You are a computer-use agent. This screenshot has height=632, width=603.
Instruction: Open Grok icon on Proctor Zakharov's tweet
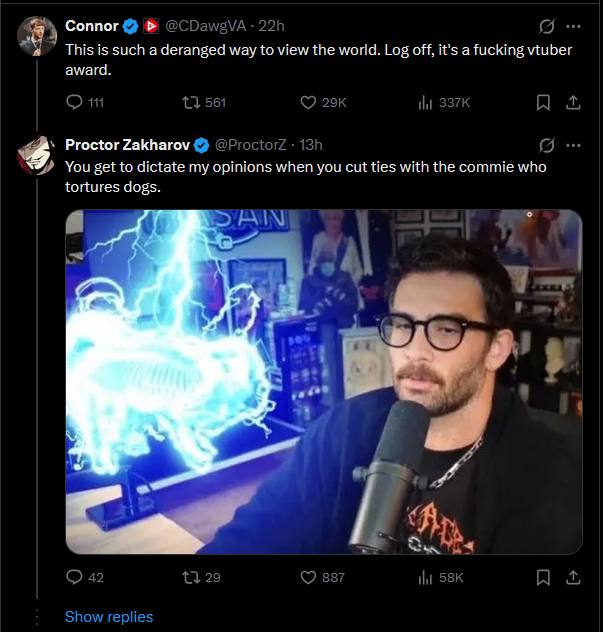pos(547,146)
